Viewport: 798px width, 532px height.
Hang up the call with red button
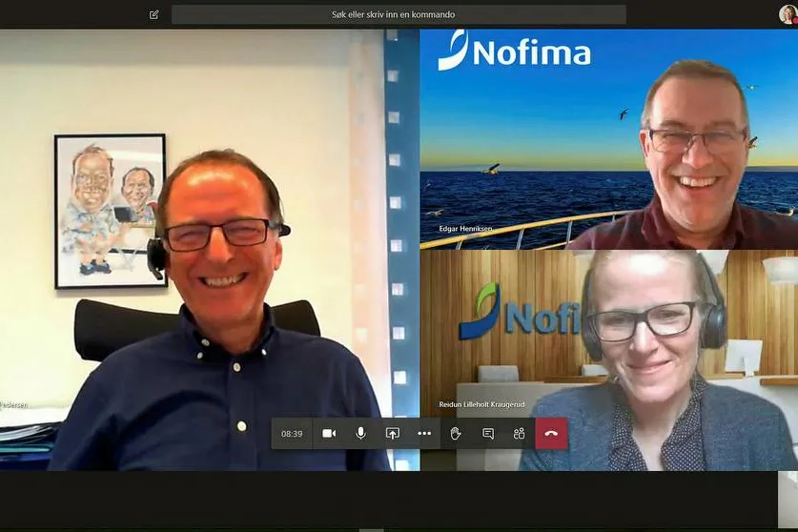[x=551, y=434]
